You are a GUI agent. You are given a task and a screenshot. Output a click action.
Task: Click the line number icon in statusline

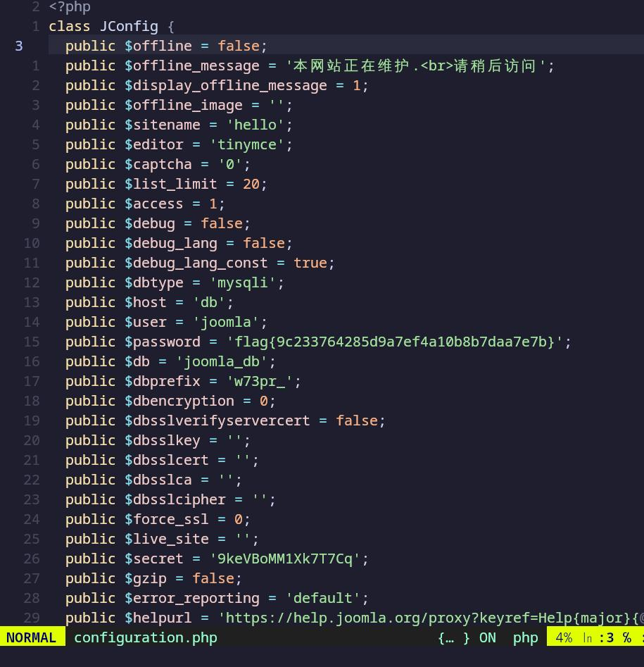(588, 637)
